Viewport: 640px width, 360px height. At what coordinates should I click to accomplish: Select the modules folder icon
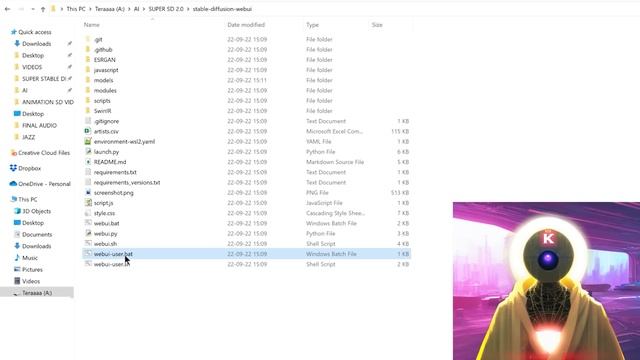tap(87, 90)
